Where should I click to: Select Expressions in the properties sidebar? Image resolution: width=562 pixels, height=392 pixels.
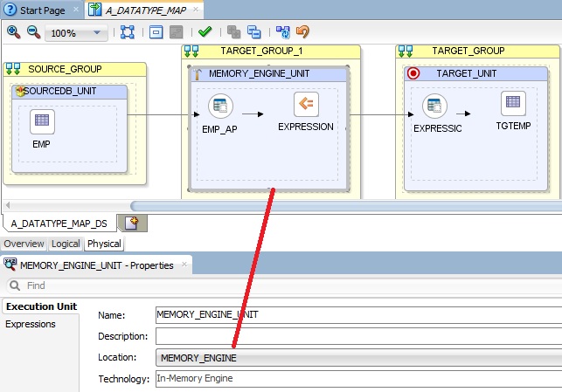tap(31, 324)
